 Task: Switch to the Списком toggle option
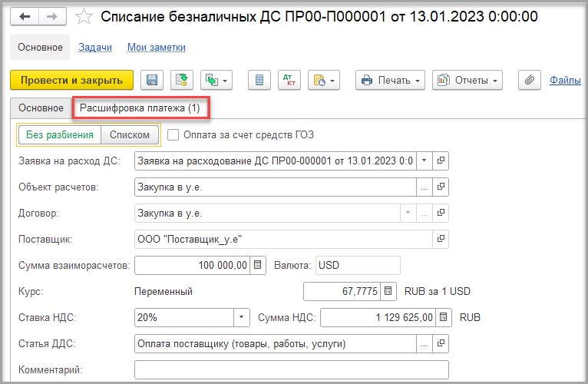coord(130,135)
